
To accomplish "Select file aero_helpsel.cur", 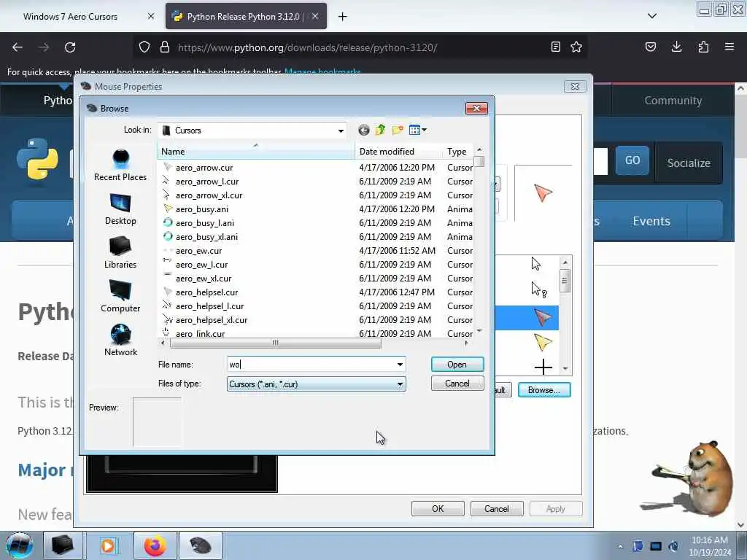I will [206, 292].
